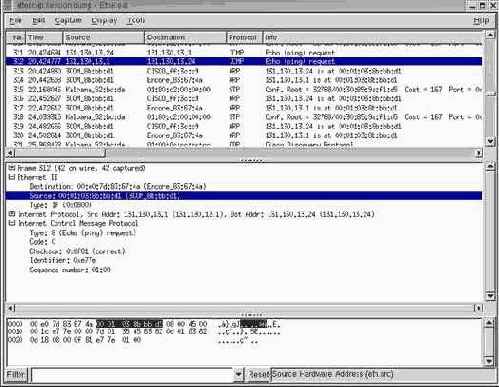499x387 pixels.
Task: Open the Help menu
Action: pos(481,21)
